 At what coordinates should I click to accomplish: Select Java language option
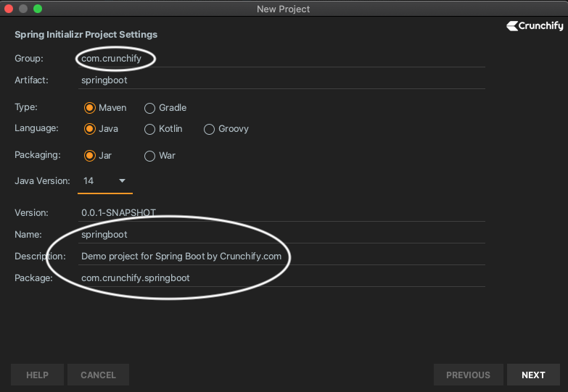coord(90,129)
